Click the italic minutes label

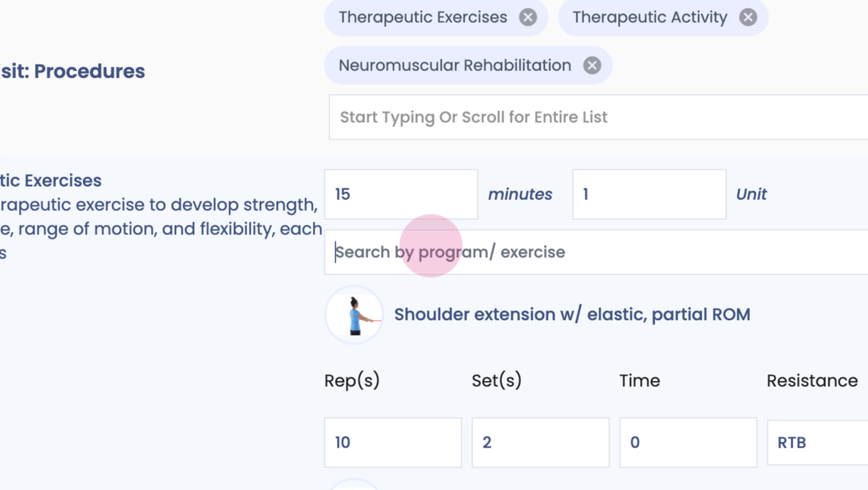pyautogui.click(x=520, y=194)
